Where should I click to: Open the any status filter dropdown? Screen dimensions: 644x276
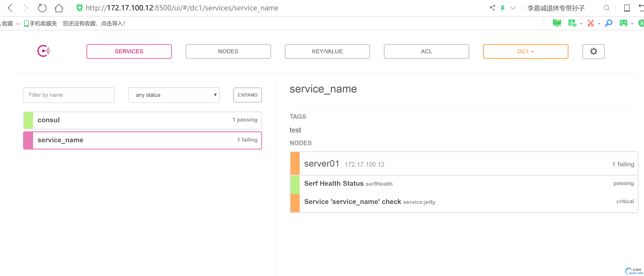coord(174,95)
